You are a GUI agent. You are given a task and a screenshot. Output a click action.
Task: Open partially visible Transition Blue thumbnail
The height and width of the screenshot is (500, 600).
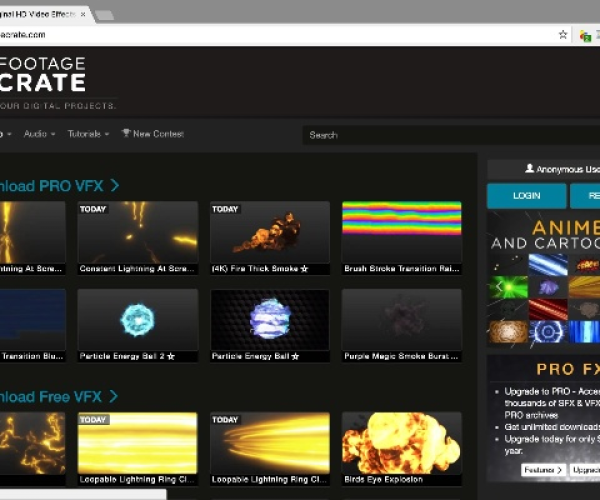(x=33, y=320)
